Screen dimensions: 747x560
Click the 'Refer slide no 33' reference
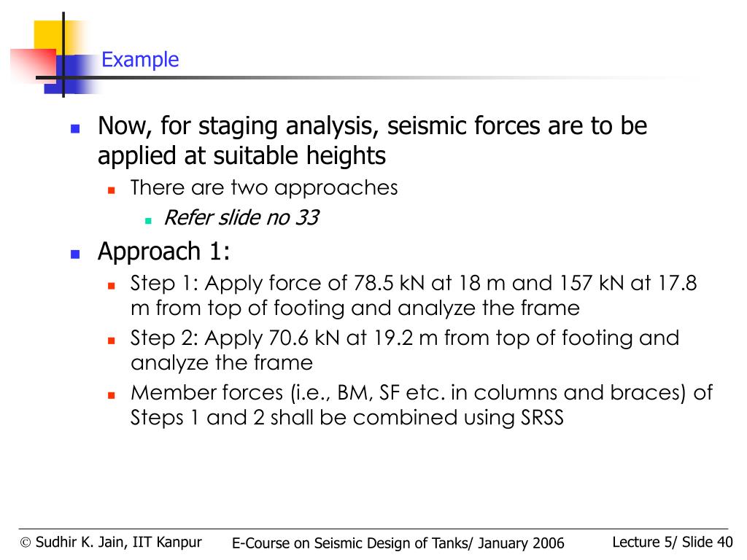coord(241,217)
